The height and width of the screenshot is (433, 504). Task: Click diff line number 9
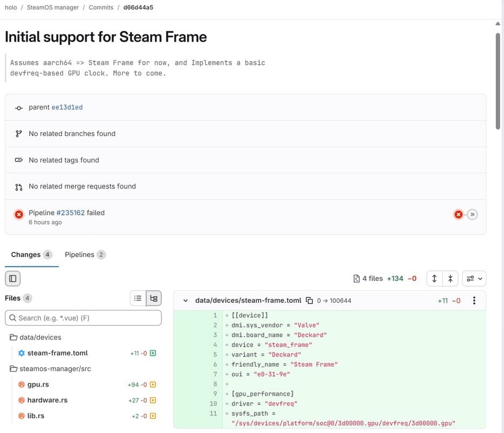(x=215, y=394)
